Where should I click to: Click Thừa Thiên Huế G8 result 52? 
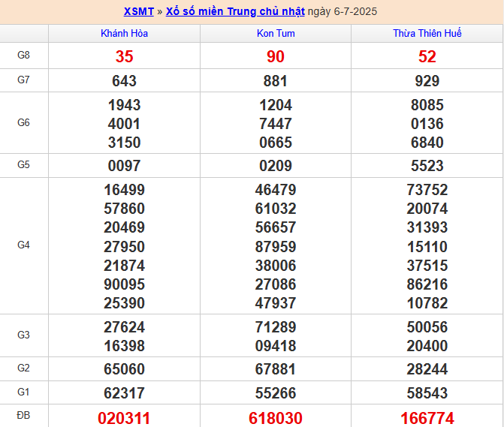(427, 56)
